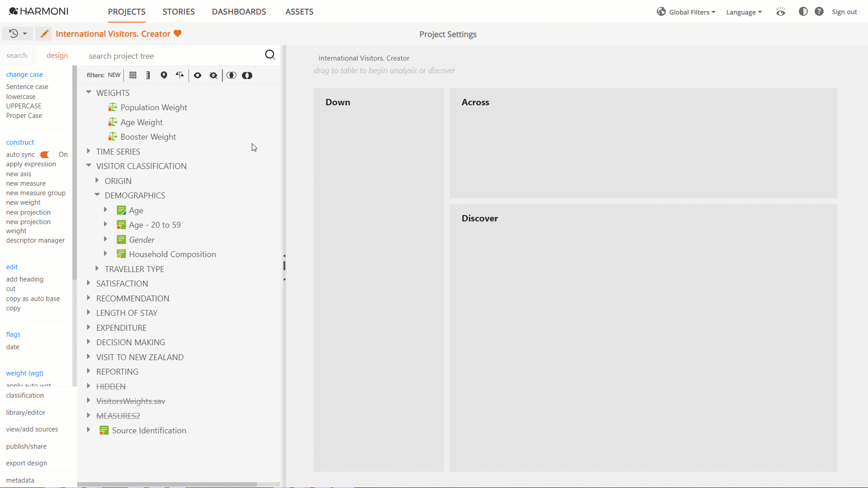
Task: Expand the EXPENDITURE folder
Action: click(x=89, y=327)
